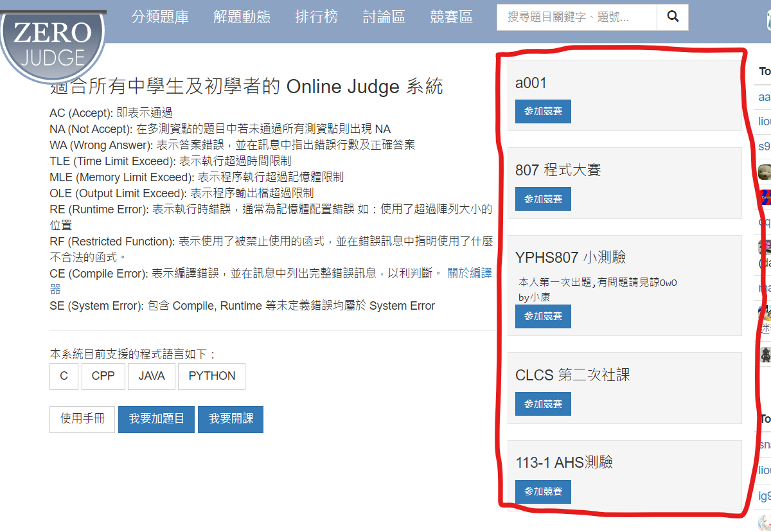Join the a001 contest
Image resolution: width=771 pixels, height=532 pixels.
[543, 111]
